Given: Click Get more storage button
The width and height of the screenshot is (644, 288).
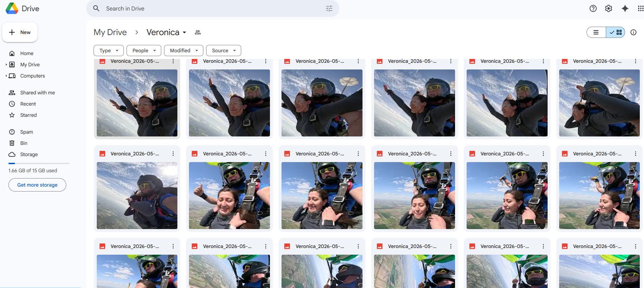Looking at the screenshot, I should 37,185.
